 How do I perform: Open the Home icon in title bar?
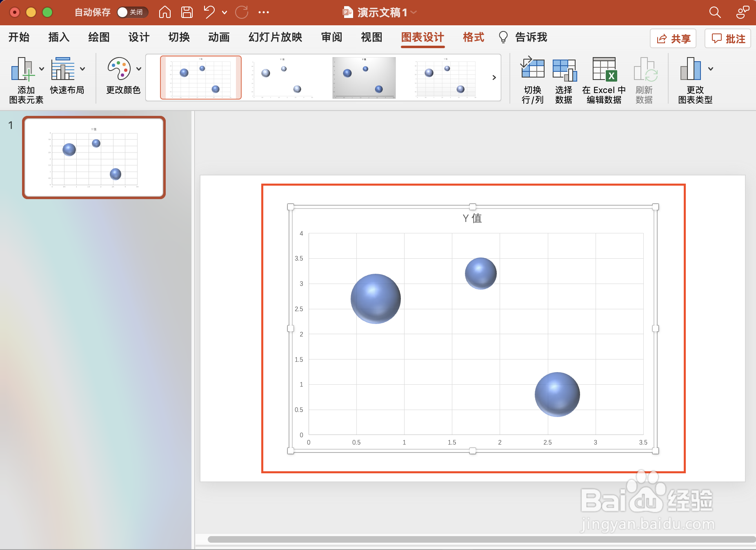point(165,12)
